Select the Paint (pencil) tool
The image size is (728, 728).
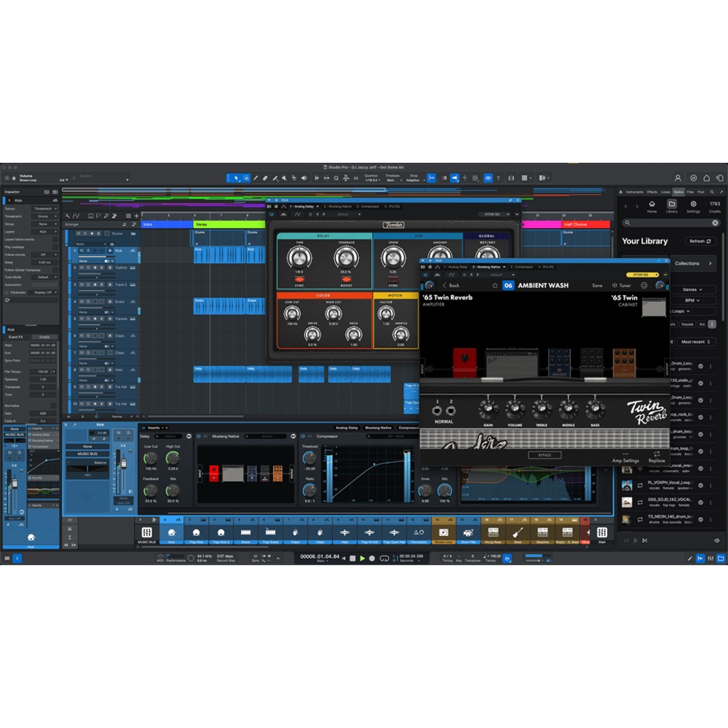[x=256, y=178]
